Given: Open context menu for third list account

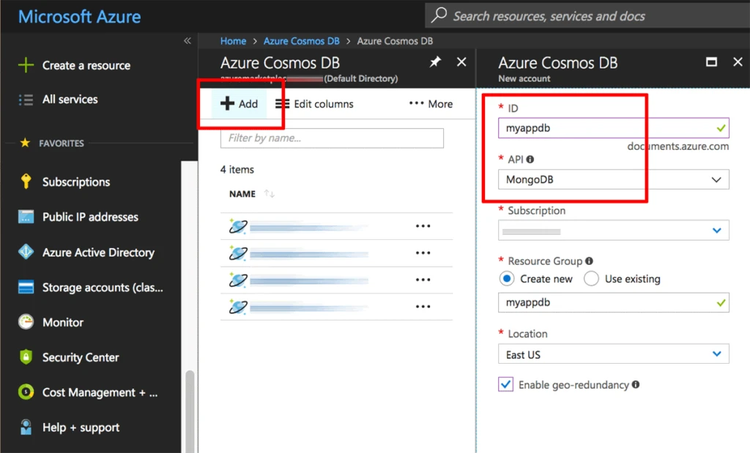Looking at the screenshot, I should point(423,279).
